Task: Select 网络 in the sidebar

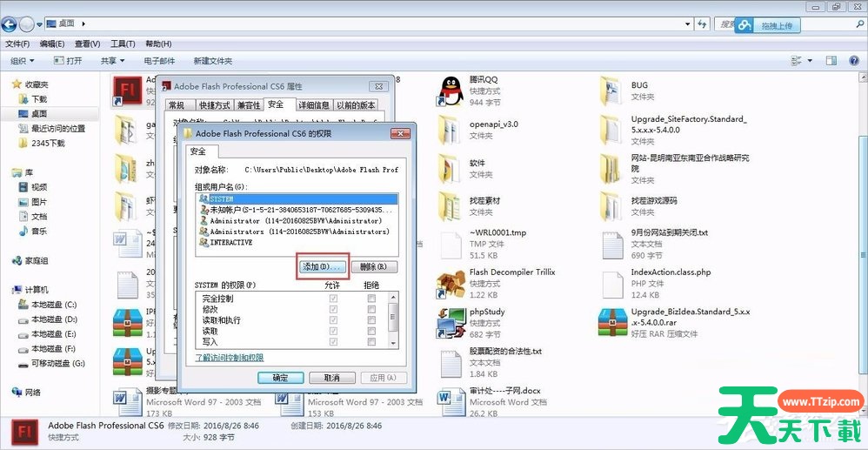Action: [x=27, y=393]
